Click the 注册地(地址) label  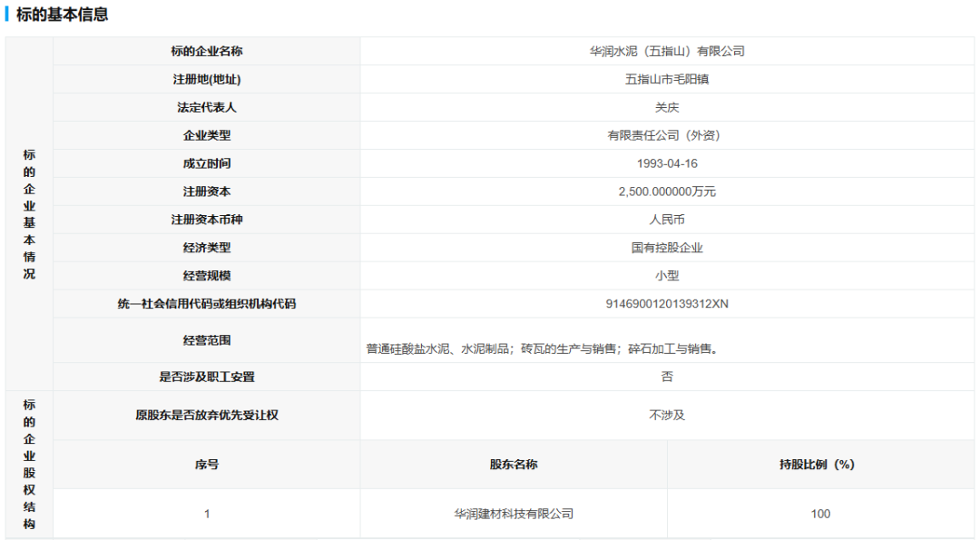(207, 79)
